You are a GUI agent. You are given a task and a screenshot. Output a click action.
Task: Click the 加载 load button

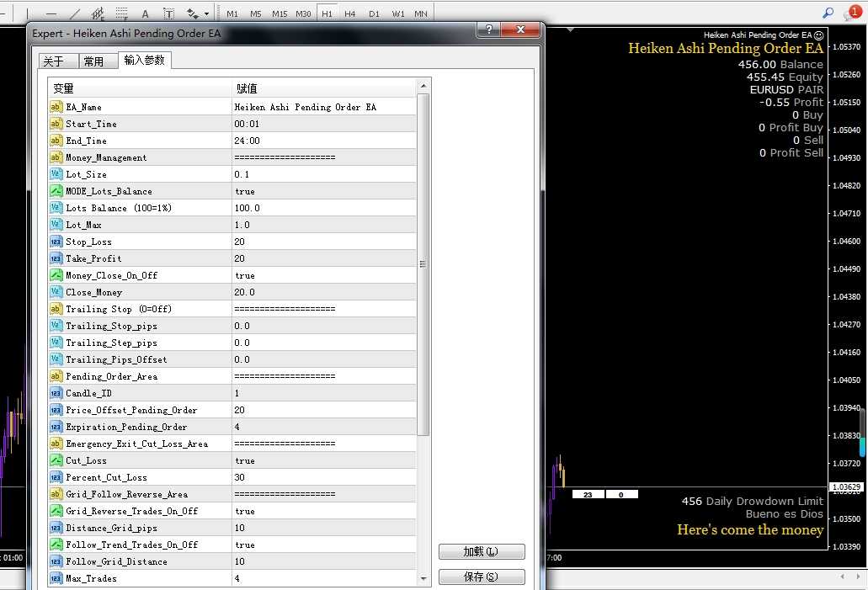pyautogui.click(x=481, y=551)
